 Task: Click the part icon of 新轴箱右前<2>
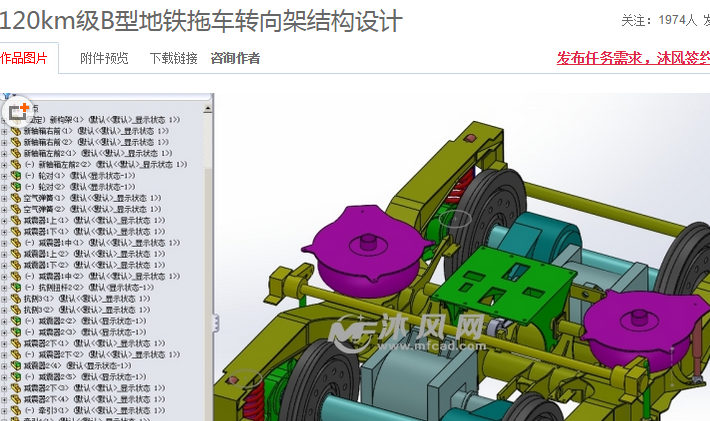[16, 142]
